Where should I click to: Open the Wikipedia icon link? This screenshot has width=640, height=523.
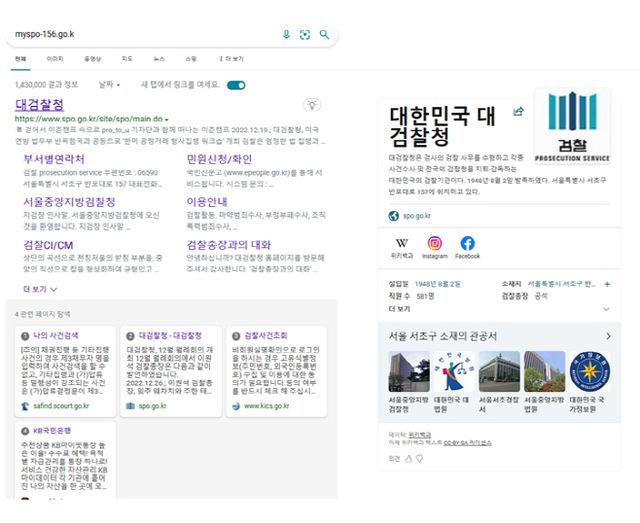coord(402,243)
